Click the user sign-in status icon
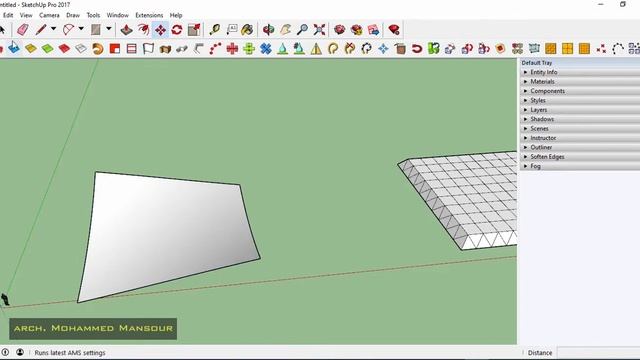This screenshot has width=640, height=360. click(20, 352)
